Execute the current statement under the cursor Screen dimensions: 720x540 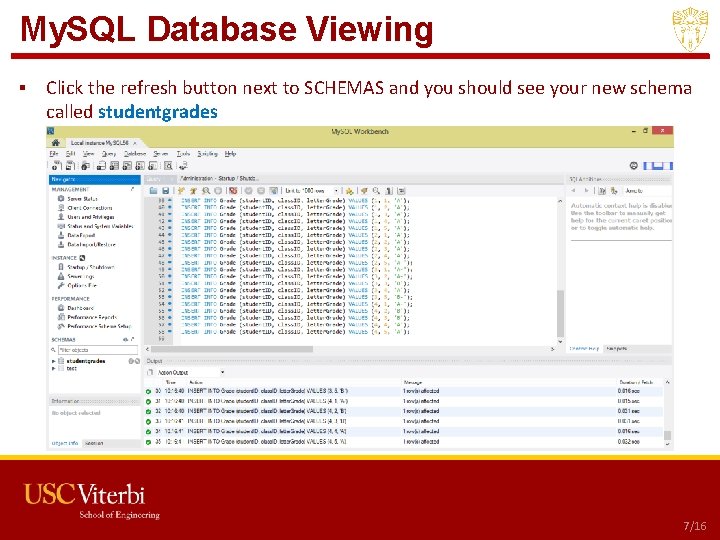click(x=193, y=191)
